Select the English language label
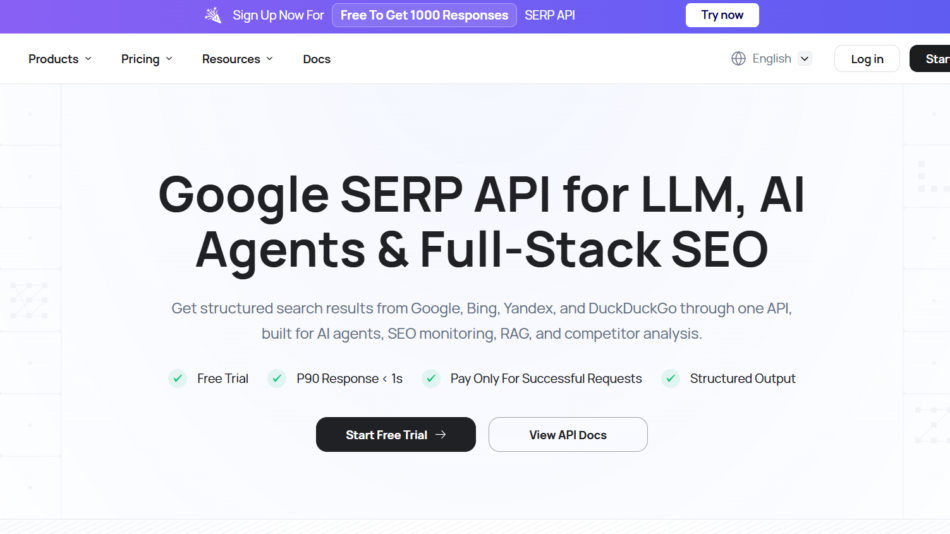 tap(771, 59)
